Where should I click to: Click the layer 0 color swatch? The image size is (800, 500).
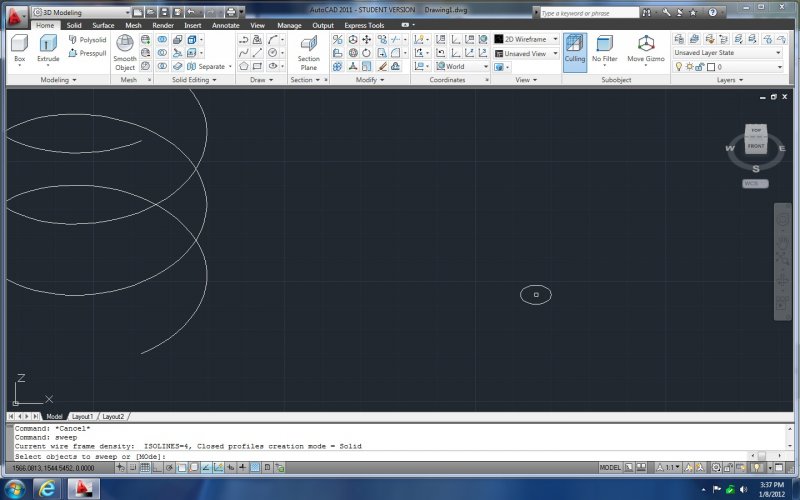tap(711, 67)
